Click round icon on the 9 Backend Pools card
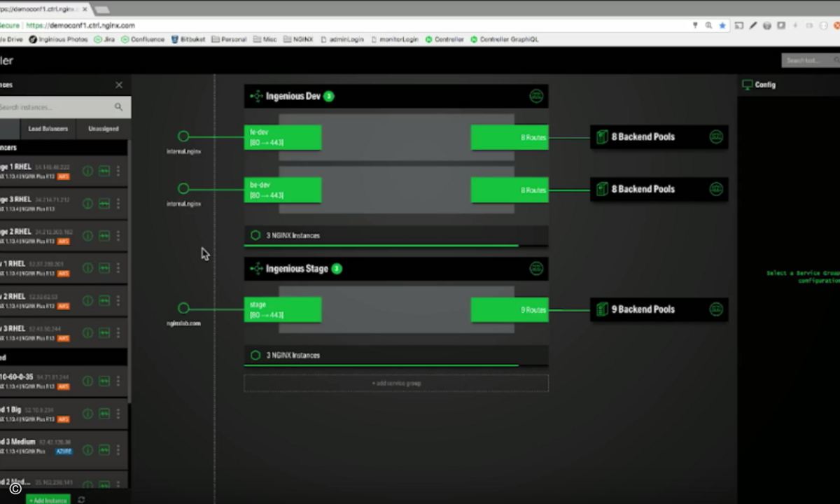This screenshot has height=504, width=840. [x=716, y=309]
